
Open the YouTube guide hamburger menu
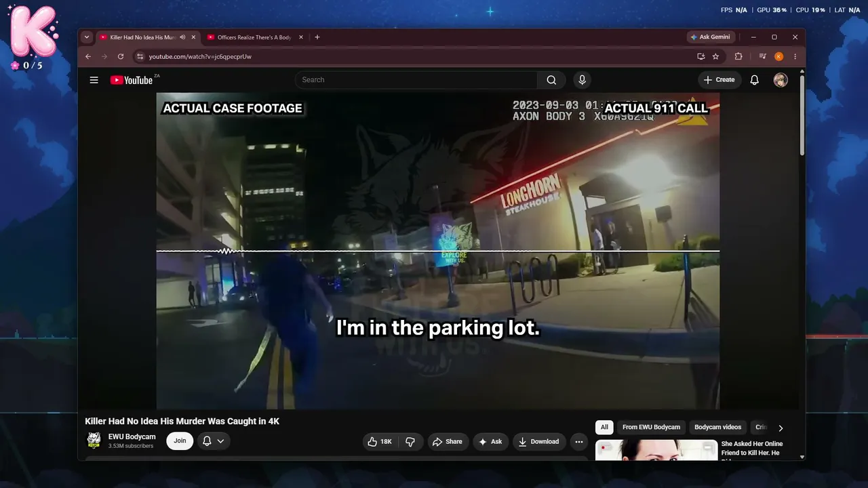[x=94, y=80]
